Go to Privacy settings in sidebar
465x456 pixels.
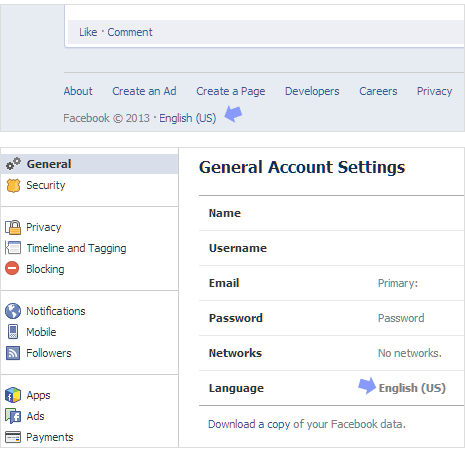44,227
